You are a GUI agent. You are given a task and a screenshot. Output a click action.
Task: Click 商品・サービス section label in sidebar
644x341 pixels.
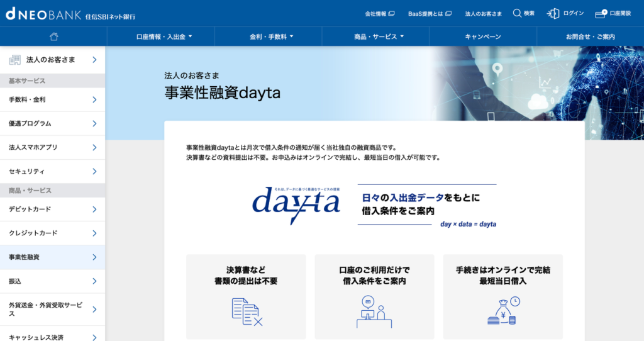30,191
